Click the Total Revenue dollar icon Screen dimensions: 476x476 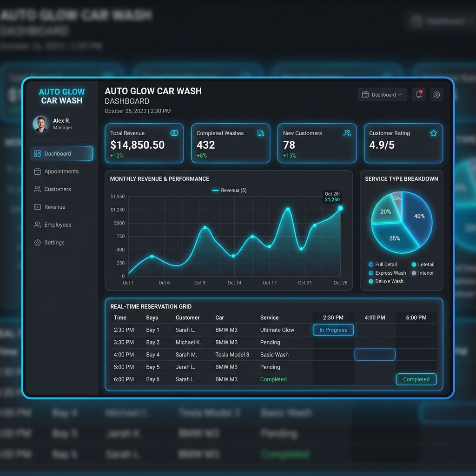tap(174, 133)
